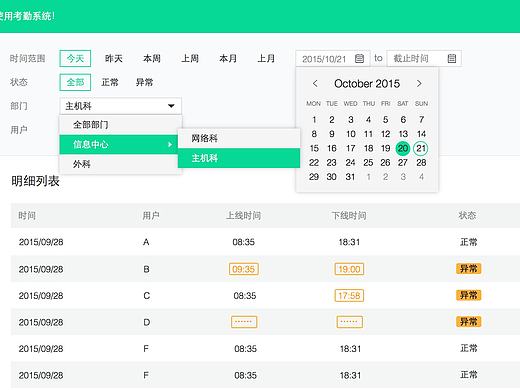Pick October 10 in calendar

tap(350, 134)
